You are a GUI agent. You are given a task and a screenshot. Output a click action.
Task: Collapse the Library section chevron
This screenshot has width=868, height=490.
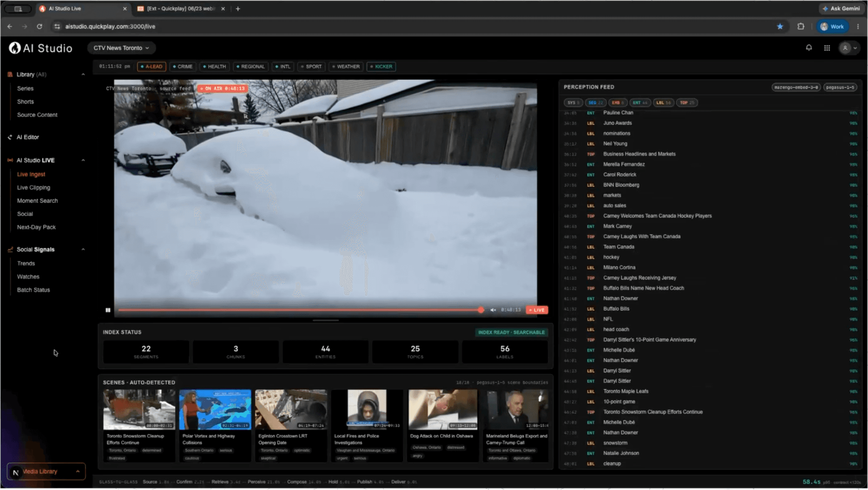point(83,74)
